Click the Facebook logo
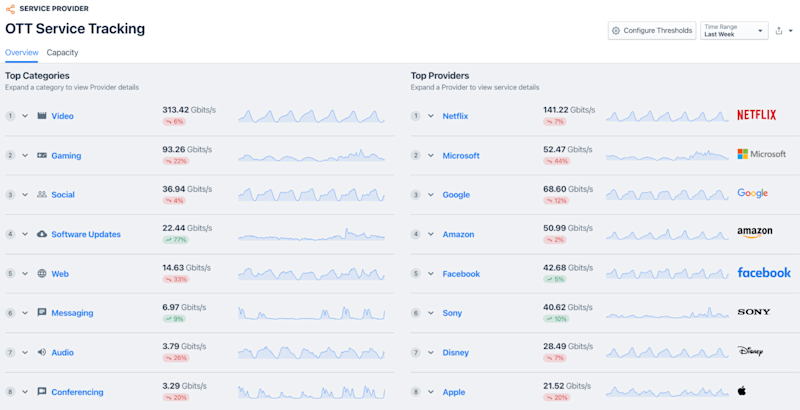Image resolution: width=800 pixels, height=410 pixels. point(764,272)
